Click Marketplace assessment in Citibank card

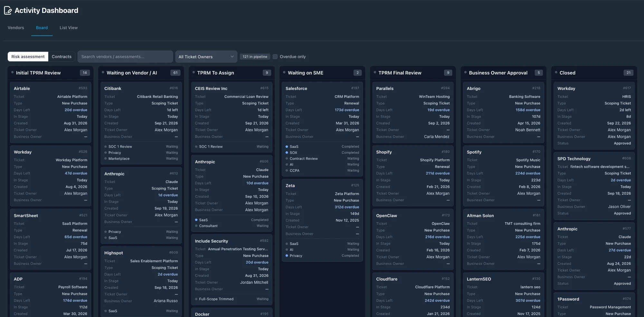[119, 159]
